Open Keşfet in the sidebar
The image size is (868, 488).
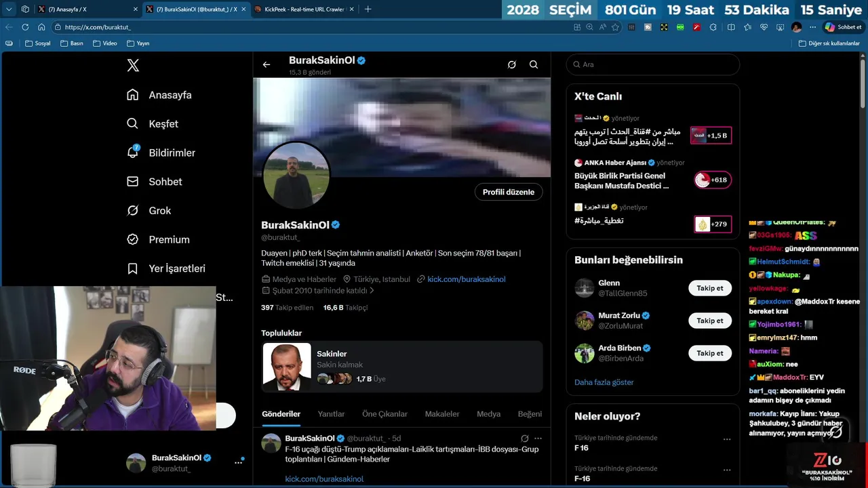coord(153,124)
